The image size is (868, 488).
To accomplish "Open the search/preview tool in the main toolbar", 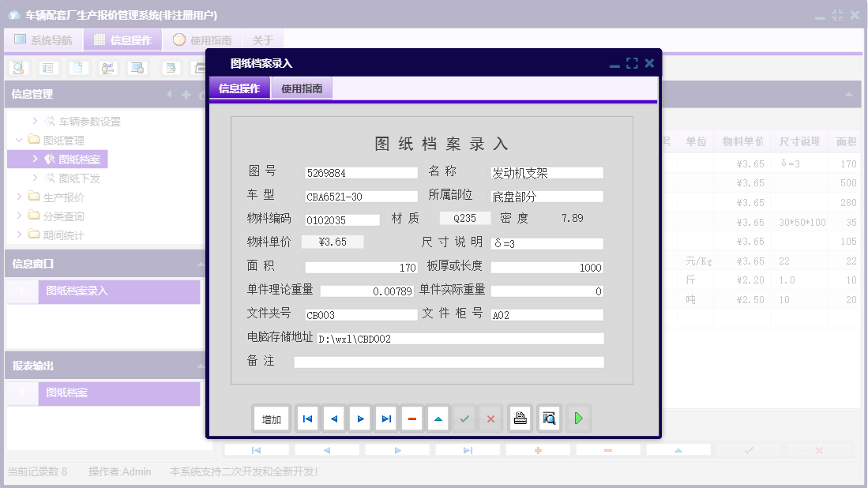I will [x=17, y=68].
